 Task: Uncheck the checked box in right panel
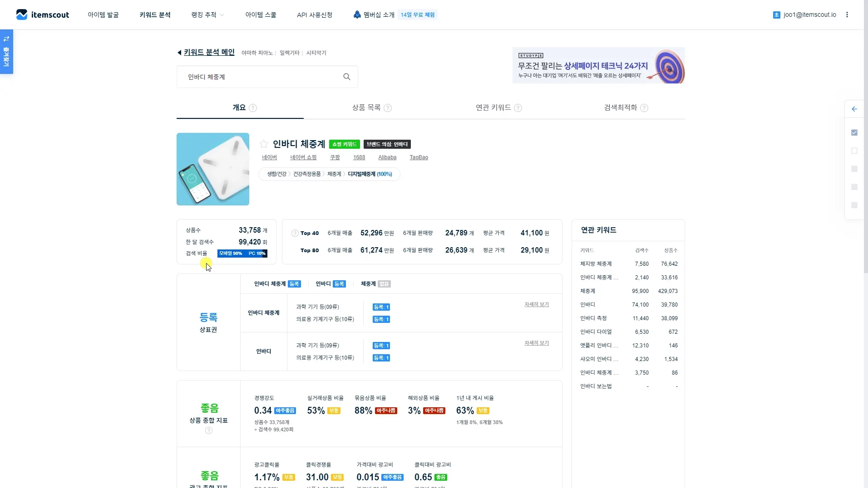click(x=854, y=132)
